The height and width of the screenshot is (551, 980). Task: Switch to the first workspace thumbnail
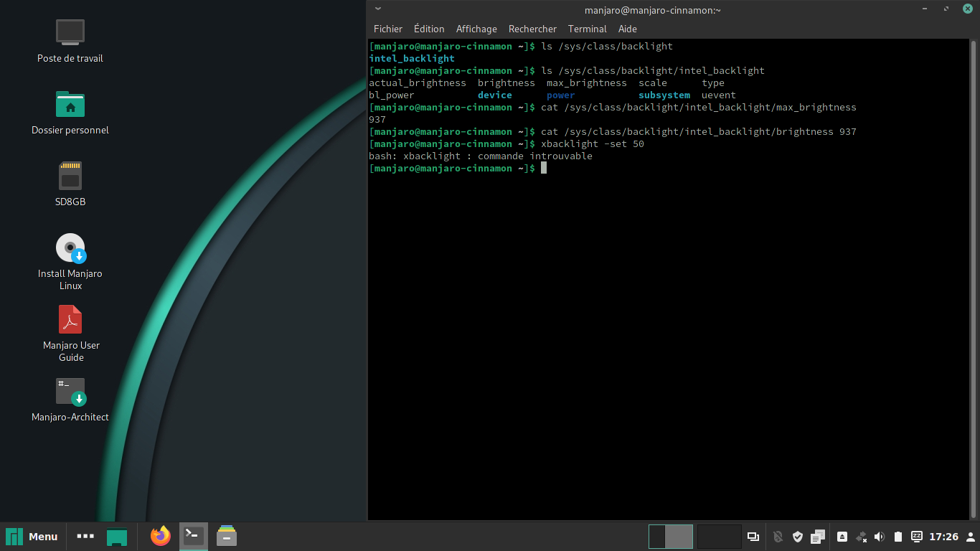coord(671,537)
